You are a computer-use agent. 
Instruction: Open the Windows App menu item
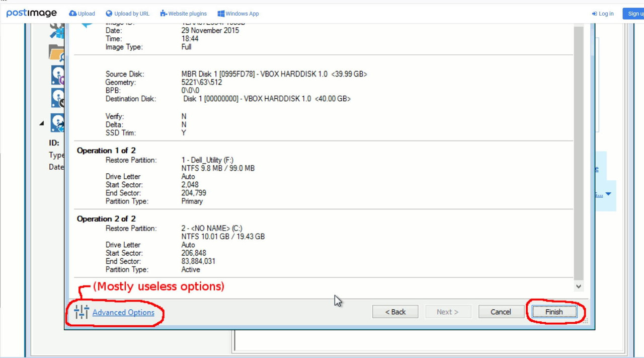tap(238, 14)
